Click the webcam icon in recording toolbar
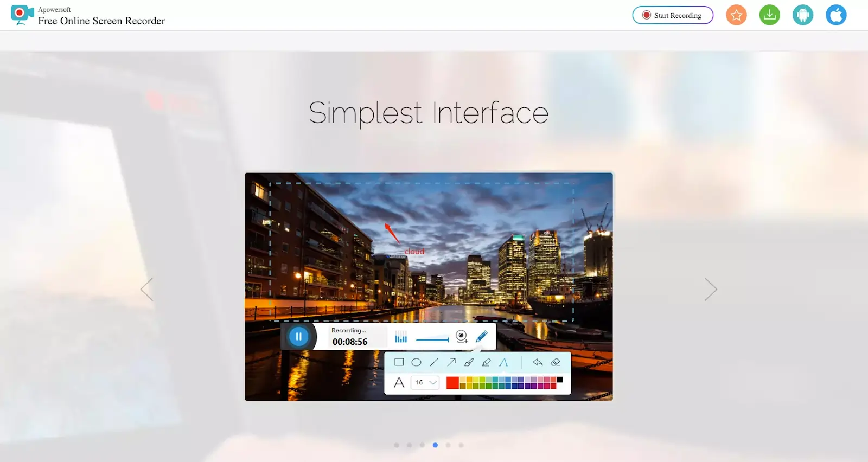The image size is (868, 462). coord(461,337)
